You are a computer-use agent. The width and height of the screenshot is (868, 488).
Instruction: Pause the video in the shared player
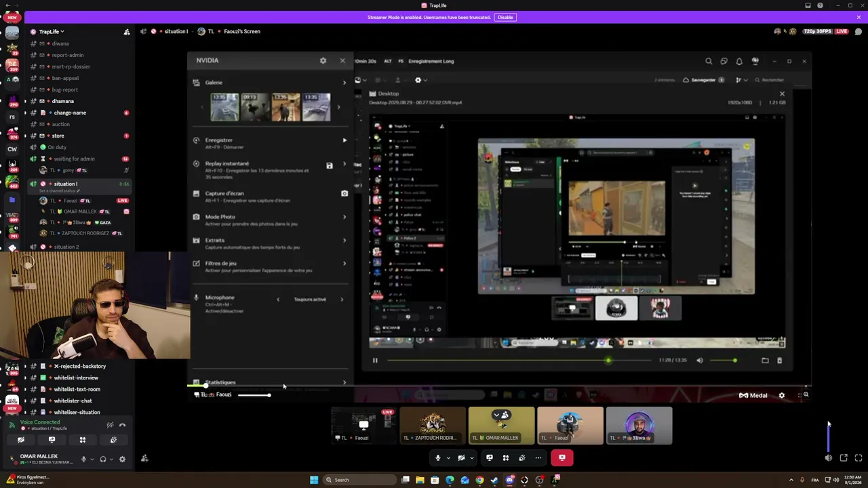tap(374, 361)
